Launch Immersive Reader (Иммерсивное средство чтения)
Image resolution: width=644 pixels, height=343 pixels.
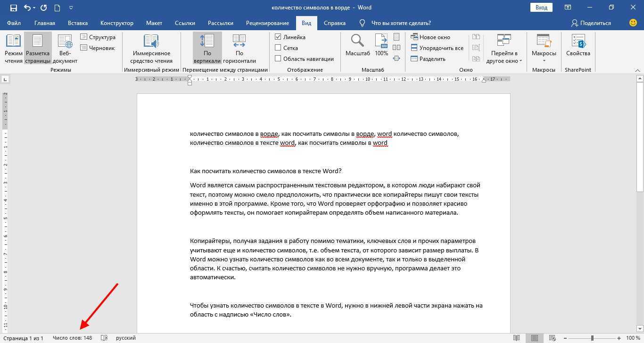(x=151, y=49)
